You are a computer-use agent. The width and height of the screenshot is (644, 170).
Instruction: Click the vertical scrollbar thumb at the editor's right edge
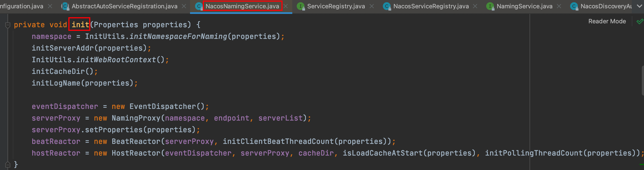(x=643, y=81)
